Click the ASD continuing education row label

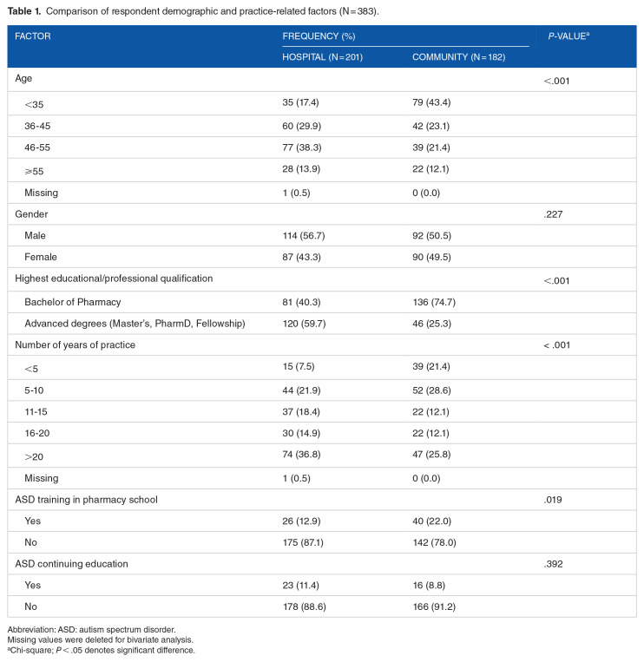72,563
